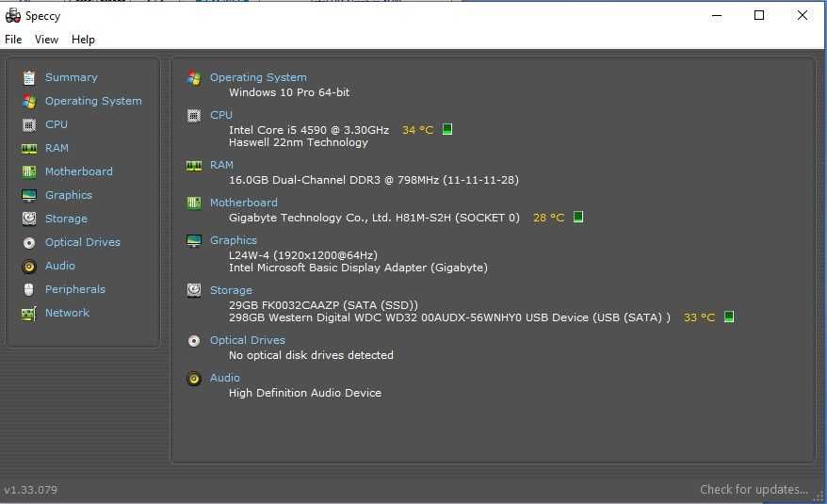This screenshot has height=504, width=827.
Task: Click the 34 °C CPU temperature value
Action: pos(417,130)
